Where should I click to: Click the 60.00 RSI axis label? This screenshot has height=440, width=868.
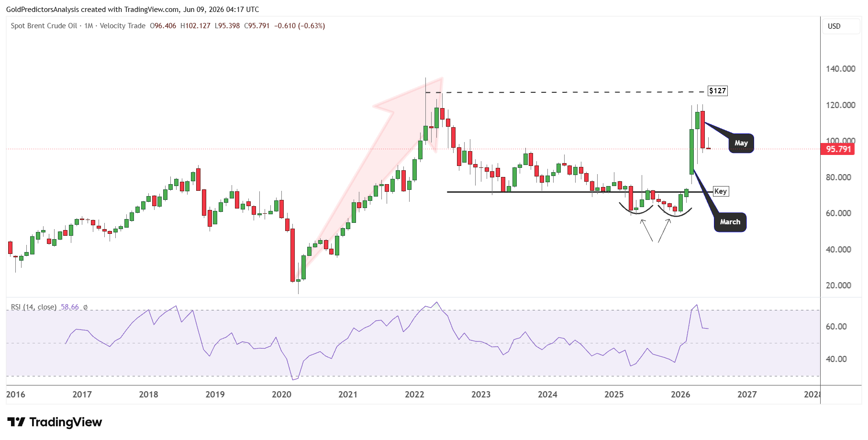(x=836, y=327)
